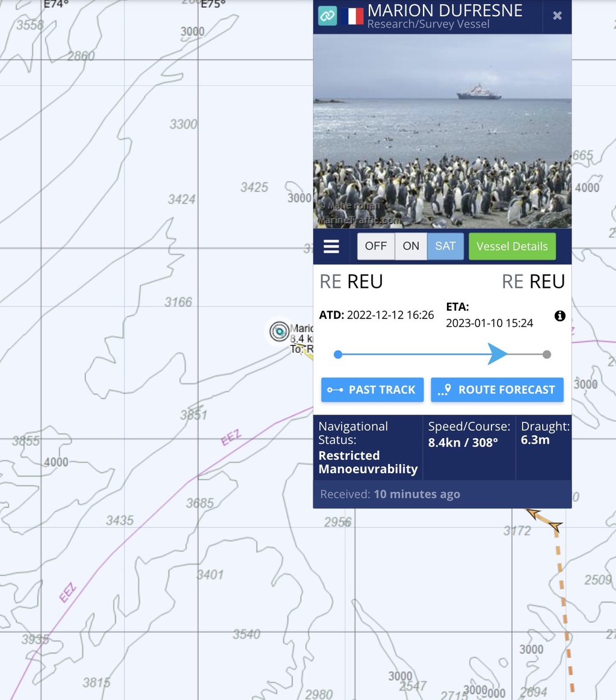Open Vessel Details page
616x700 pixels.
tap(512, 246)
